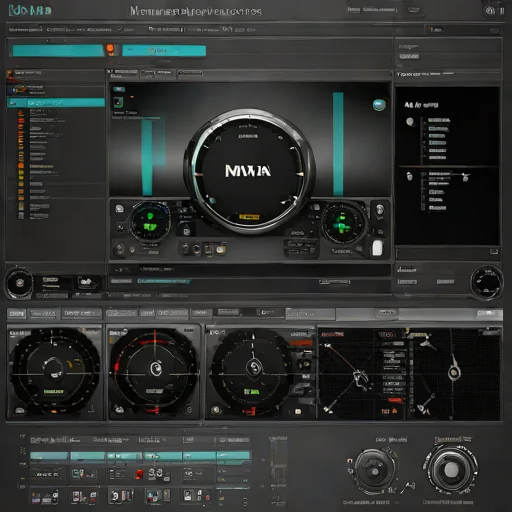Click the orange round button between the teal bars
512x512 pixels.
[x=111, y=49]
